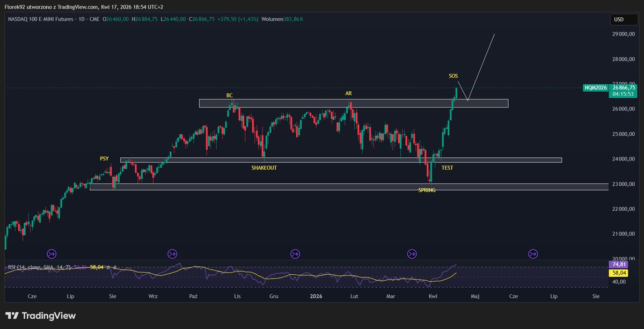This screenshot has height=329, width=644.
Task: Click the Kwi label on time axis
Action: (433, 296)
